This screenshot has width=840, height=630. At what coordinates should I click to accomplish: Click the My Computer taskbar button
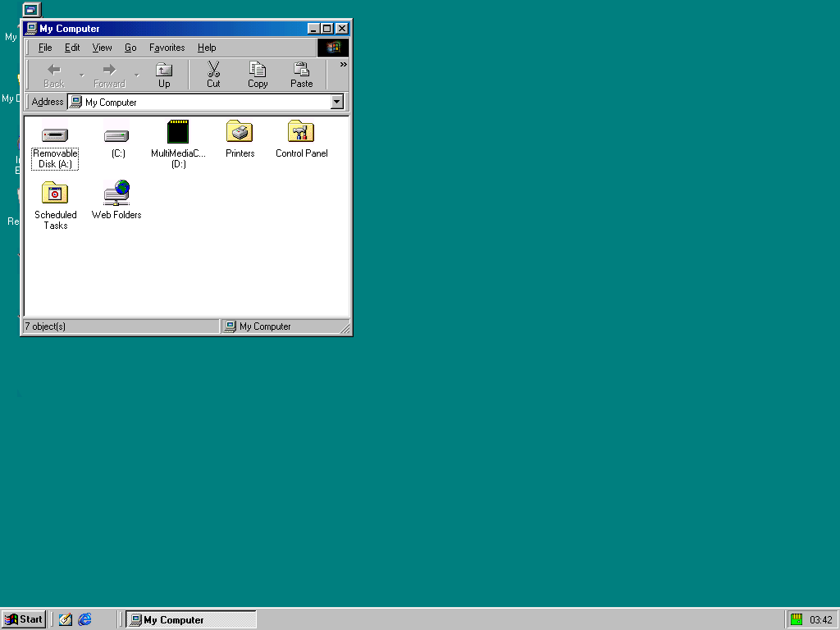pos(190,619)
